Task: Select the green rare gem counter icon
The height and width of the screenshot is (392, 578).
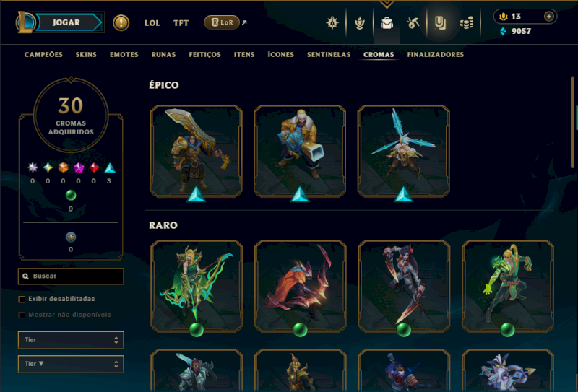Action: 71,195
